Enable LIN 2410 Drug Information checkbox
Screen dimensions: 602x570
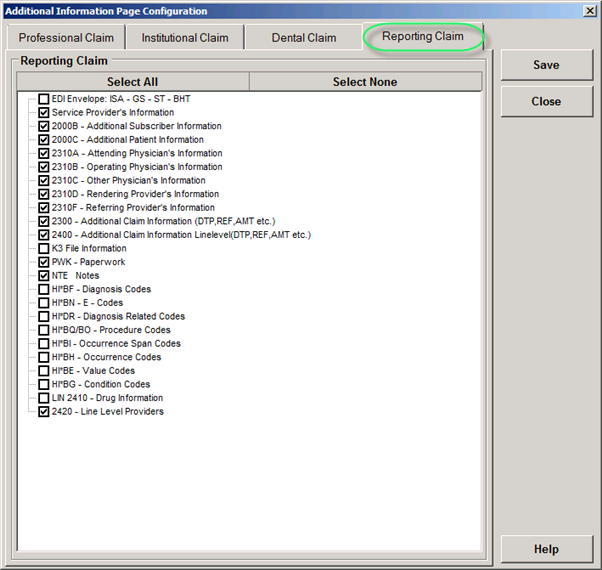pyautogui.click(x=44, y=398)
